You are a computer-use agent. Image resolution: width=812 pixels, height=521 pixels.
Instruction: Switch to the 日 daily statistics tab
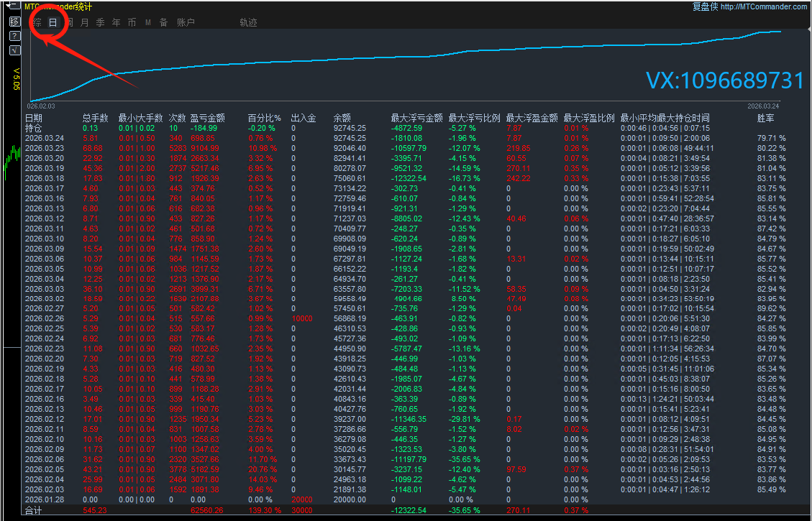53,22
